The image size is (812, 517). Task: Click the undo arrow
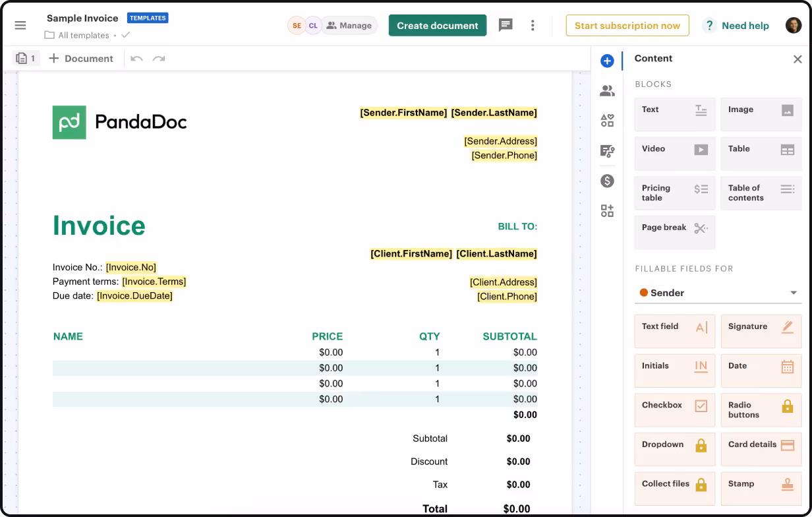136,59
